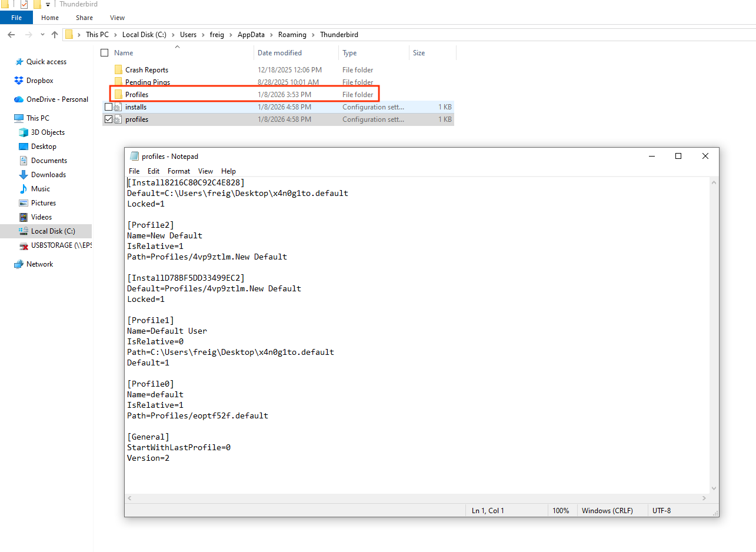This screenshot has height=552, width=756.
Task: Click the 'UTF-8' encoding in Notepad status bar
Action: [662, 511]
